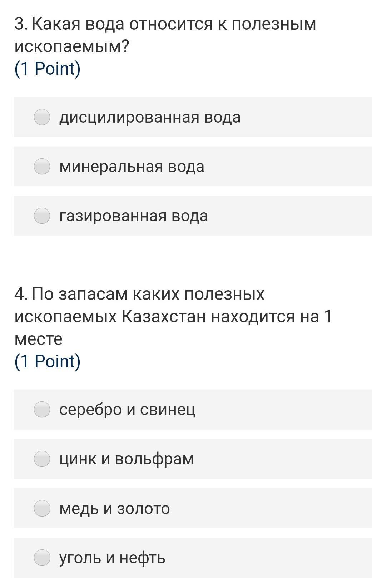The width and height of the screenshot is (372, 588).
Task: Select radio button for минеральная вода
Action: point(42,167)
